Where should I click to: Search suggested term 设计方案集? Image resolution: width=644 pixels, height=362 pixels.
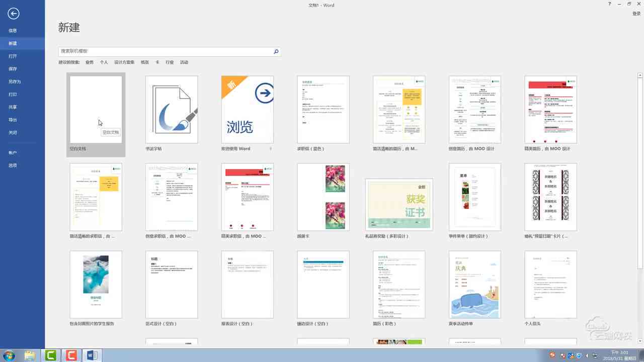tap(124, 62)
